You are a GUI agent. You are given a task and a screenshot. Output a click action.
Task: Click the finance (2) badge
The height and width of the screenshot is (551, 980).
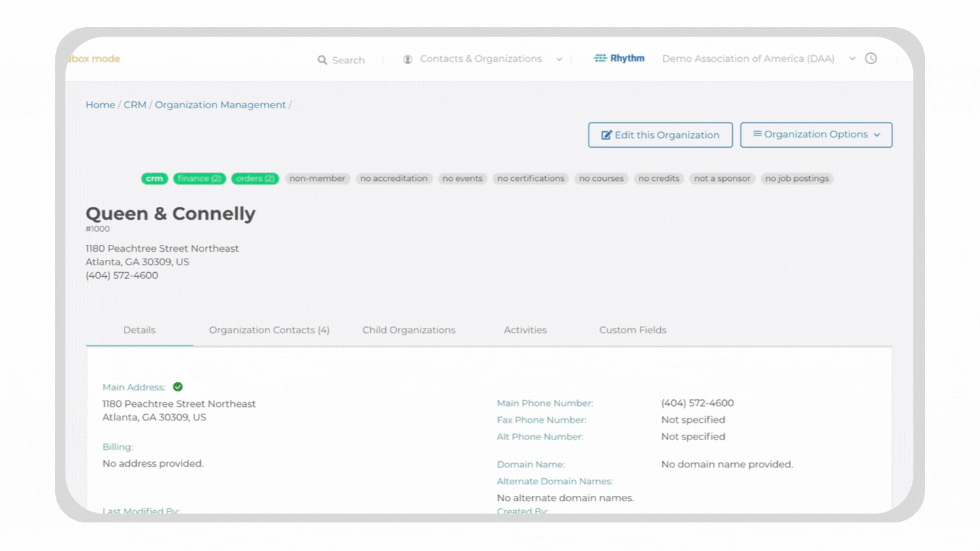point(199,178)
